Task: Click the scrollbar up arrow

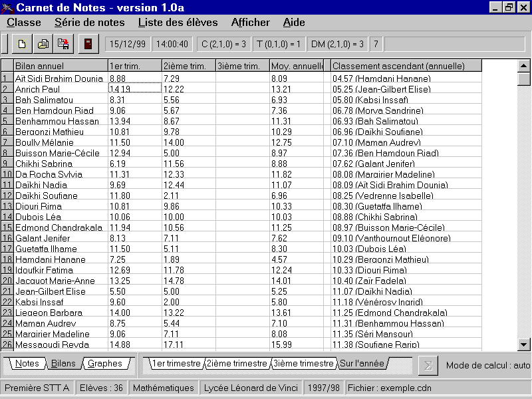Action: coord(523,66)
